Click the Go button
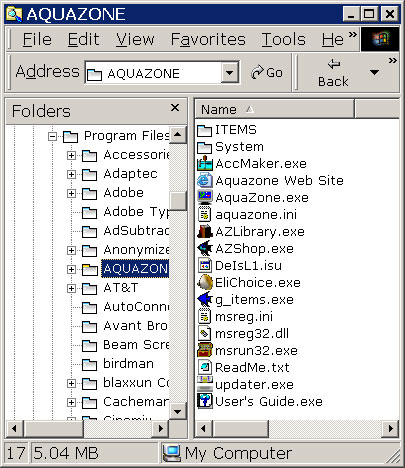 [x=267, y=72]
